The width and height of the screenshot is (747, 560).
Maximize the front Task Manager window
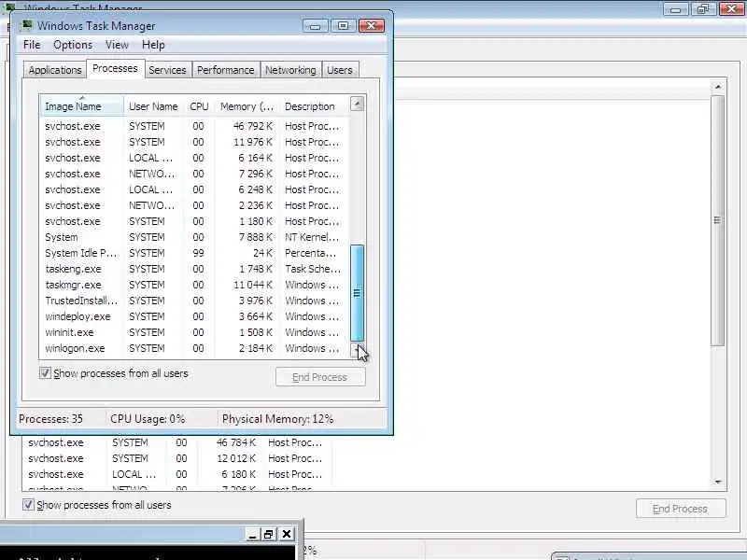point(343,26)
